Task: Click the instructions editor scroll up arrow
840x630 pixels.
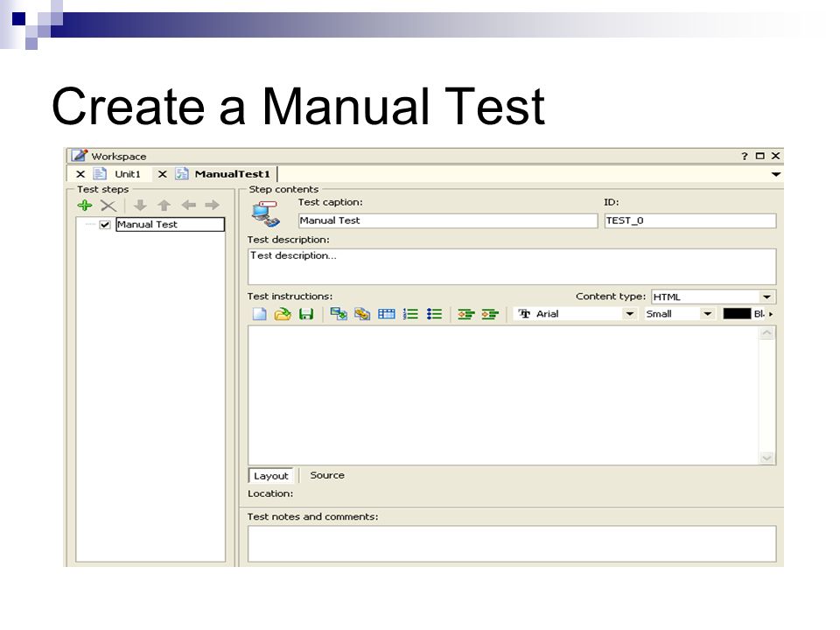Action: point(767,332)
